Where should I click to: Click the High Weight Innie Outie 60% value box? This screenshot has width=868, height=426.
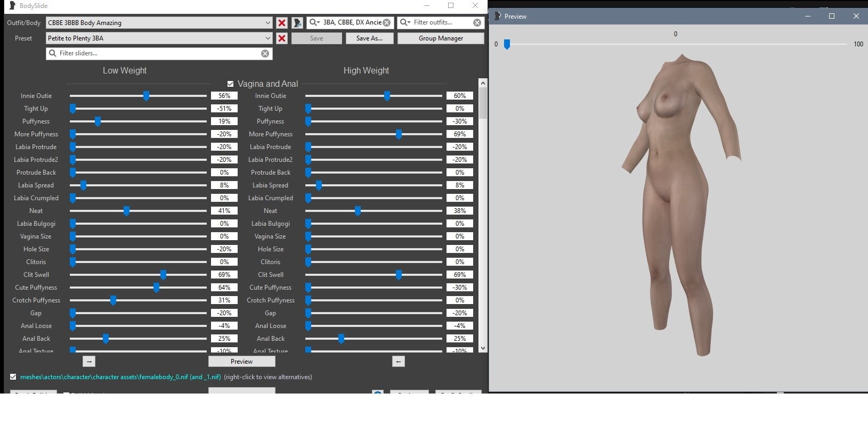[x=460, y=96]
